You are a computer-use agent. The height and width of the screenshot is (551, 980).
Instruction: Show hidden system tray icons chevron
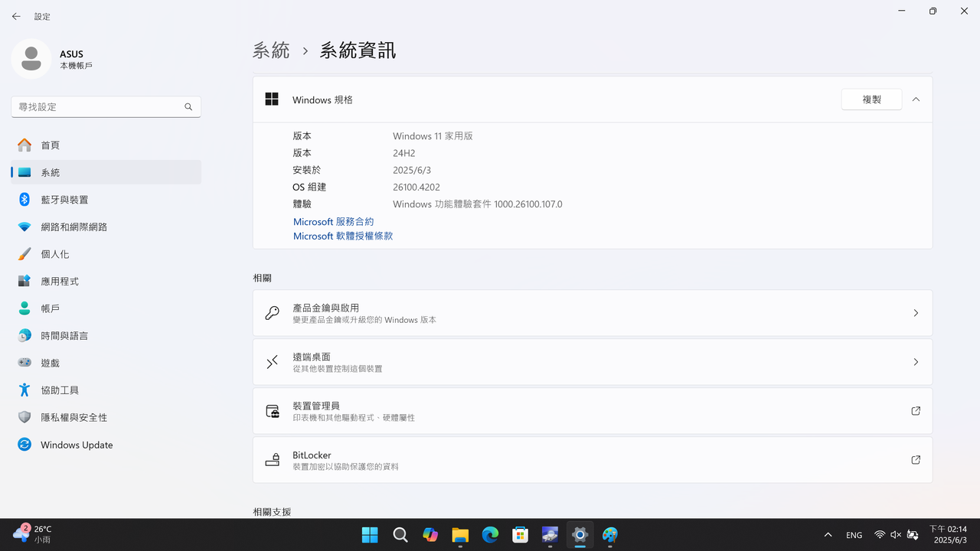pyautogui.click(x=828, y=535)
